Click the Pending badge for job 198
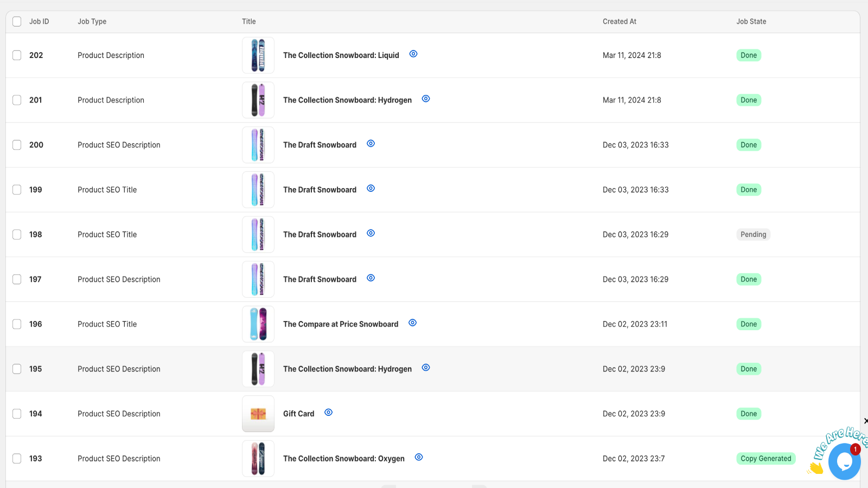Image resolution: width=868 pixels, height=488 pixels. point(754,235)
